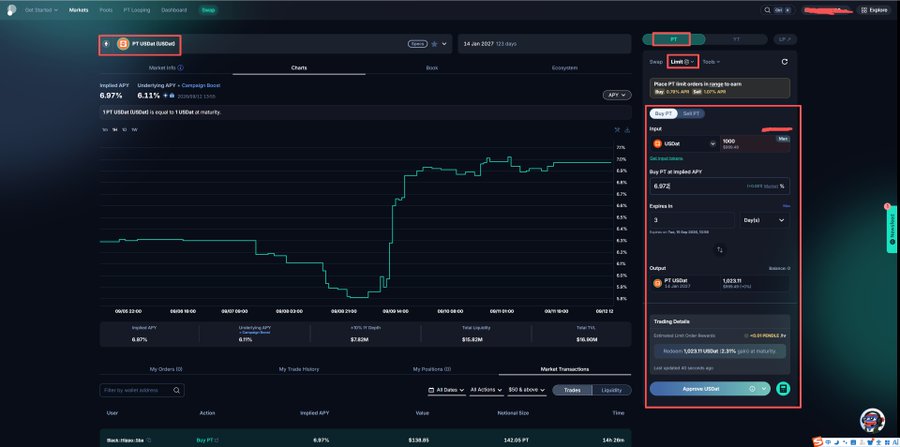900x447 pixels.
Task: Swap input and output with the arrows icon
Action: [x=720, y=250]
